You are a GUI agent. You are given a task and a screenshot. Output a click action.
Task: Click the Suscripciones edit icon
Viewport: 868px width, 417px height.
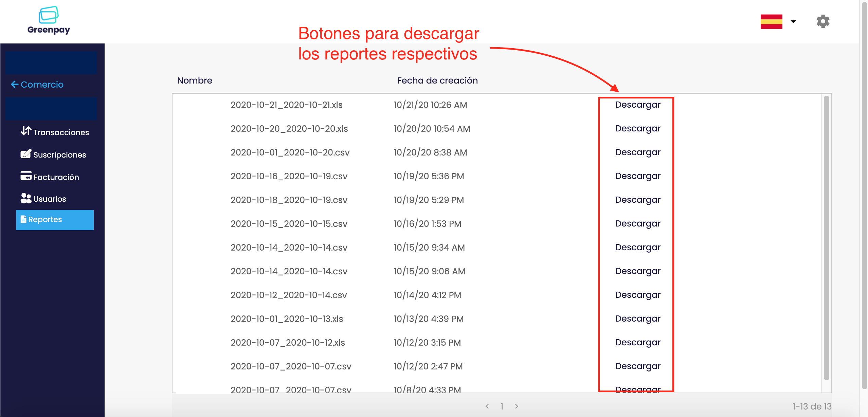click(x=26, y=154)
